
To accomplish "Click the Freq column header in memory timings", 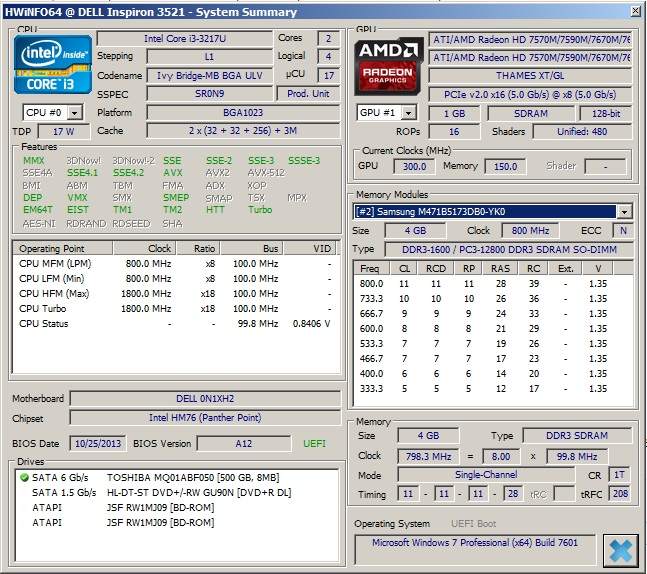I will click(372, 269).
